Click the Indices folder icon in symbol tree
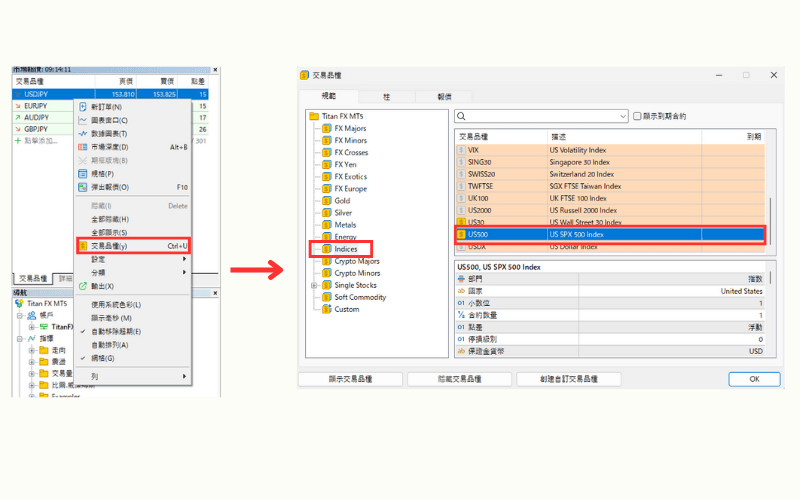 tap(326, 248)
